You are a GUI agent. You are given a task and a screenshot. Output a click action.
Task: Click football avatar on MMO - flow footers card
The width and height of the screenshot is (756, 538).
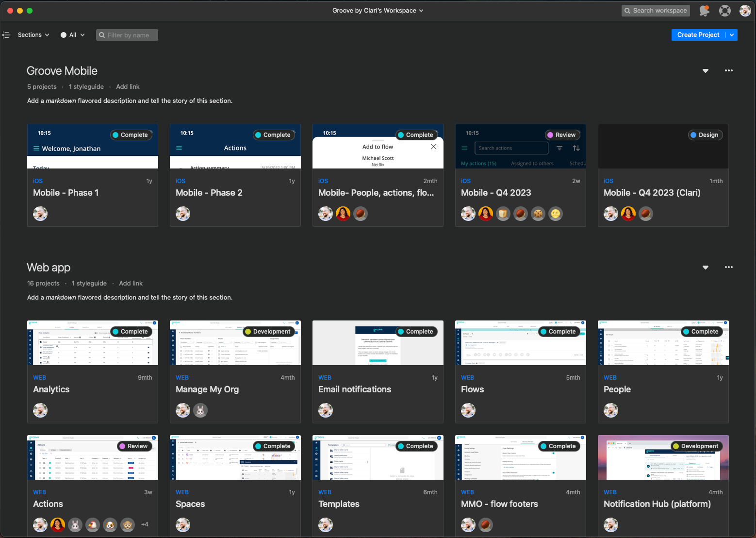pos(486,525)
